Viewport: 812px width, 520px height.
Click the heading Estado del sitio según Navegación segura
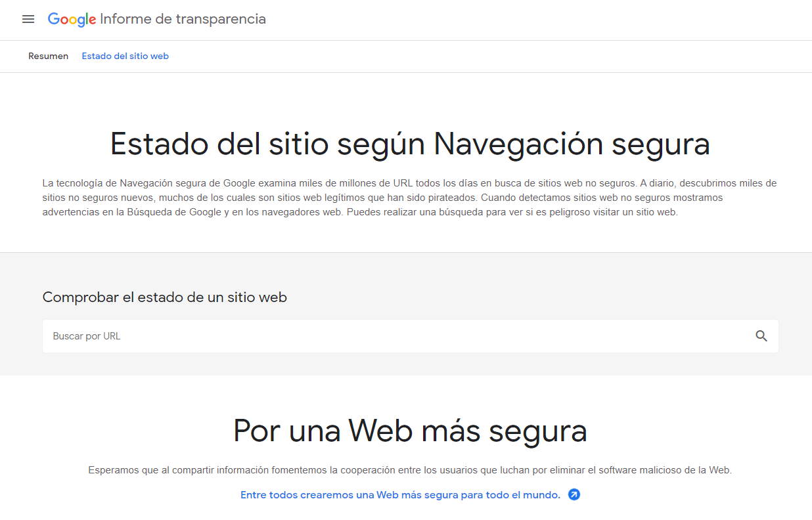(x=410, y=144)
